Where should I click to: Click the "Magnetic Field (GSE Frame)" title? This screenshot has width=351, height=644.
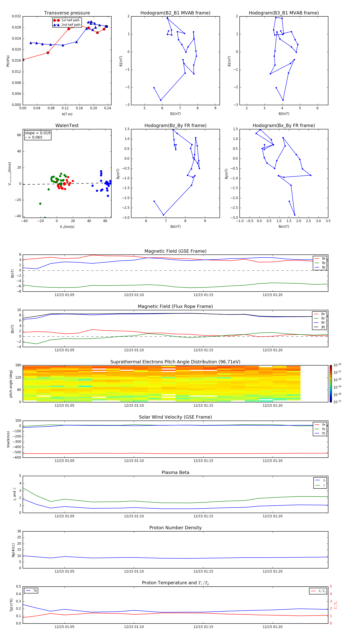(x=175, y=251)
